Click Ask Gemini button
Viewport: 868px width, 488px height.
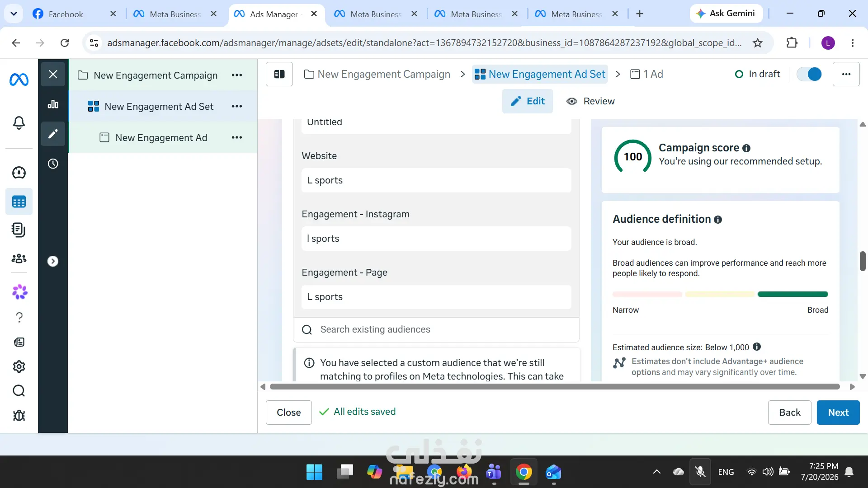point(726,14)
